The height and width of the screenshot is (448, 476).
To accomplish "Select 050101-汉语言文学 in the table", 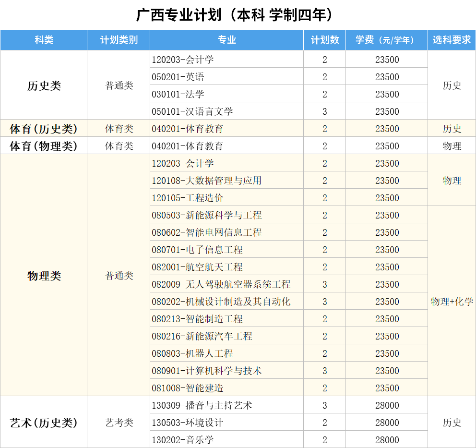I will tap(192, 111).
